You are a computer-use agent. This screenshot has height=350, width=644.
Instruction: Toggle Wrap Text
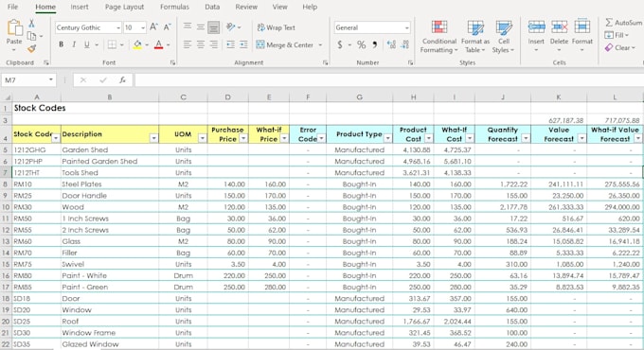click(276, 27)
